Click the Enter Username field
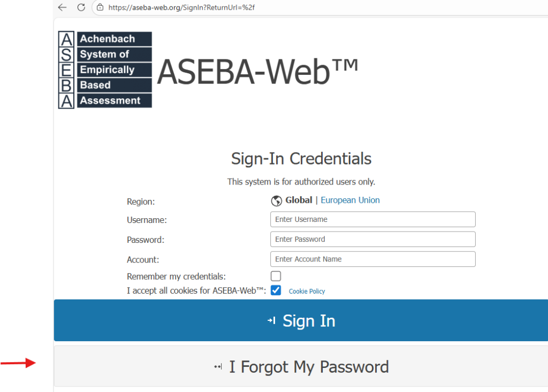The image size is (548, 392). (372, 219)
